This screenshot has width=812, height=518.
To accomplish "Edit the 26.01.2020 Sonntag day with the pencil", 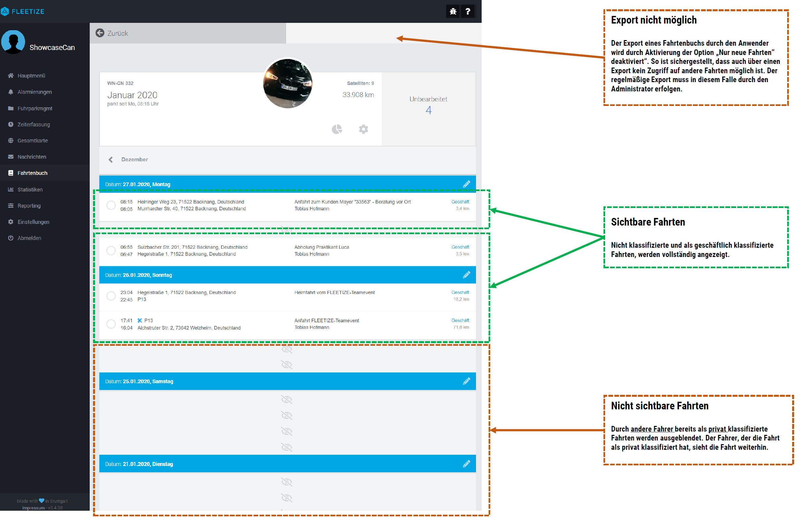I will (x=467, y=275).
